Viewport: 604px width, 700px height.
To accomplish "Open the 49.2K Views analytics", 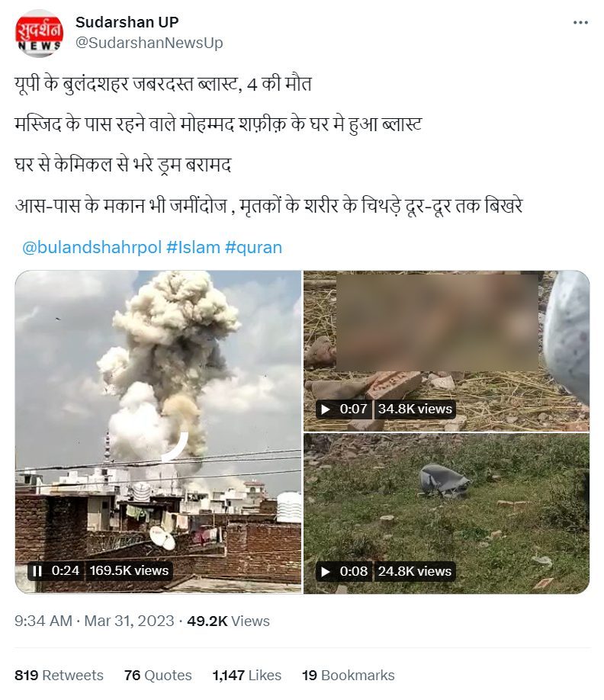I will tap(228, 621).
